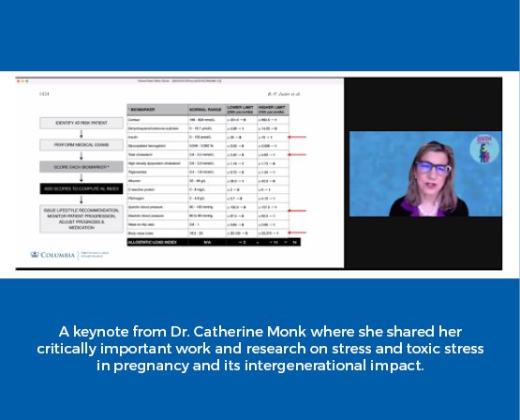
Task: Click the "Dr. Catherine Monk" name in the caption
Action: click(239, 332)
